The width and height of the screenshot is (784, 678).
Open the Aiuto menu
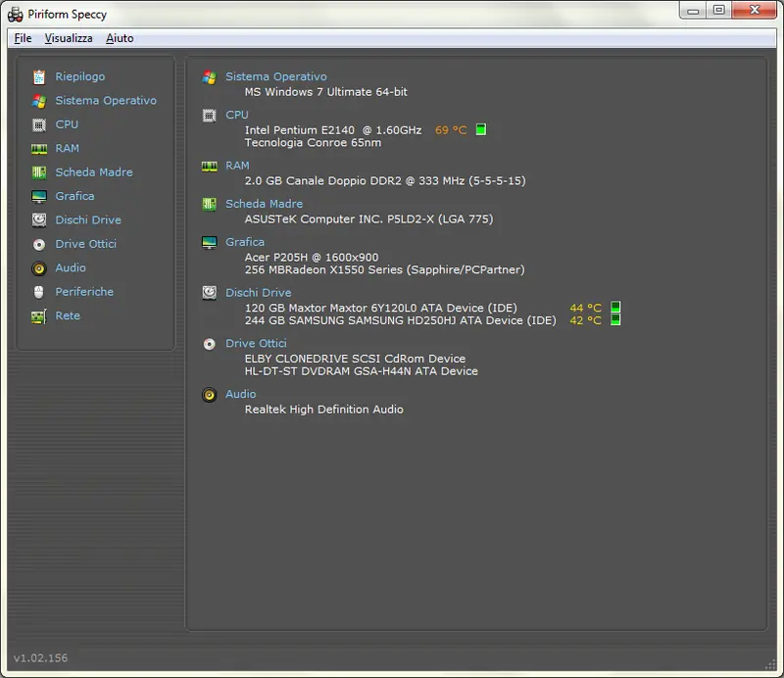pos(120,38)
